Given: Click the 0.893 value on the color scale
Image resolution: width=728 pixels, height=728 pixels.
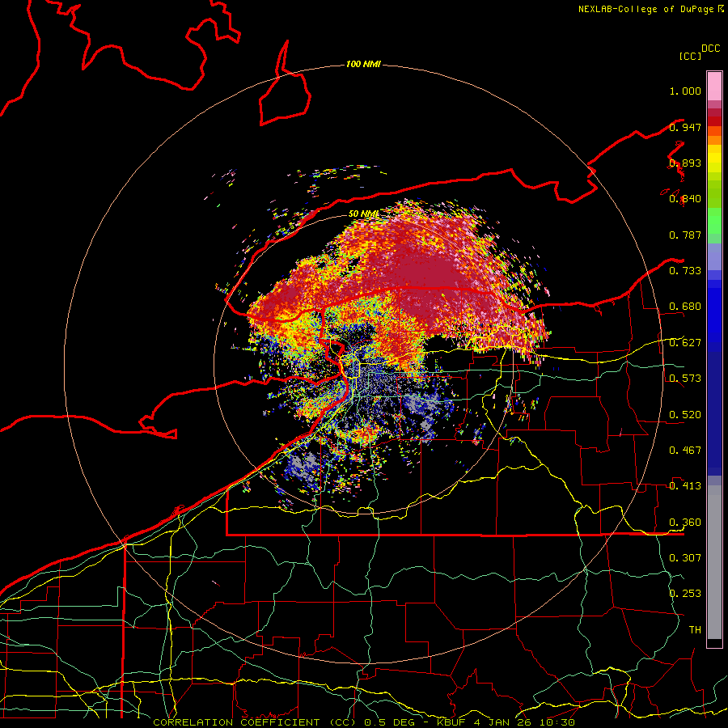Looking at the screenshot, I should click(x=685, y=163).
